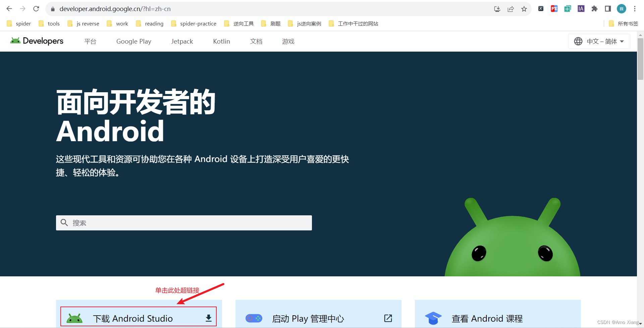Open the 文档 navigation tab
This screenshot has height=328, width=644.
256,41
